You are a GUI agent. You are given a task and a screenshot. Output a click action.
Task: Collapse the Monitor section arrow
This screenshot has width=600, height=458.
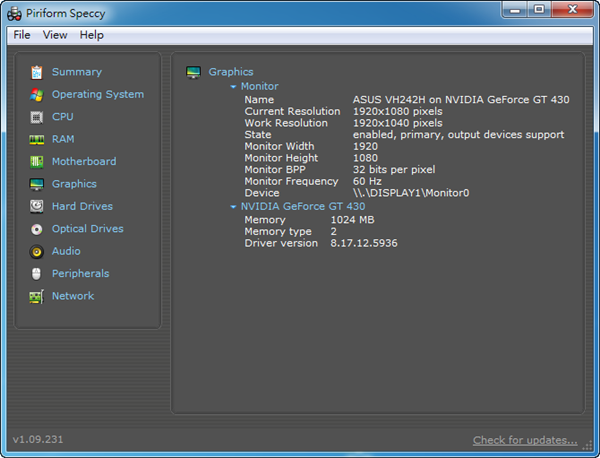[234, 87]
